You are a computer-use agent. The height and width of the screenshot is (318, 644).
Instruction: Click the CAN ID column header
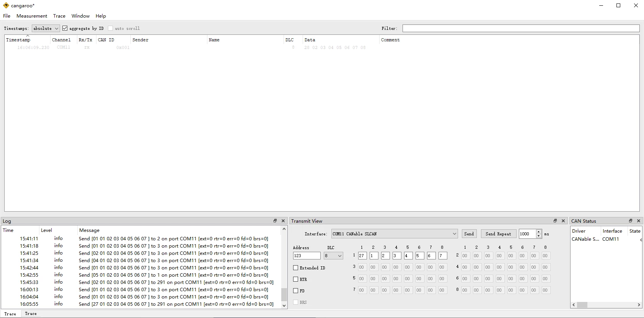click(113, 40)
